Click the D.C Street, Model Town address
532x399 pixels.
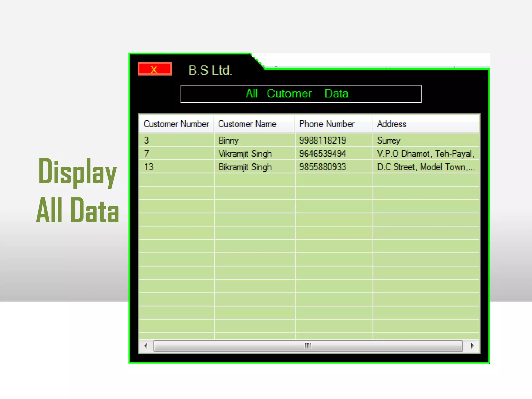coord(425,167)
